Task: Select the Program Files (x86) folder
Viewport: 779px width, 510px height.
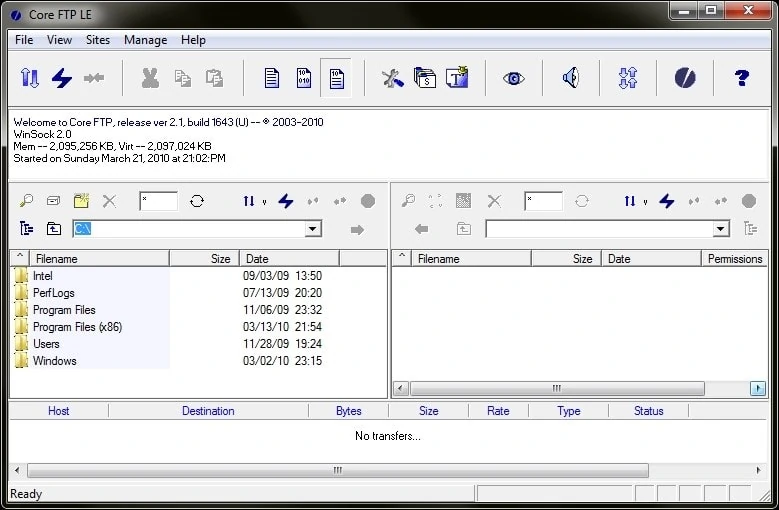Action: tap(78, 327)
